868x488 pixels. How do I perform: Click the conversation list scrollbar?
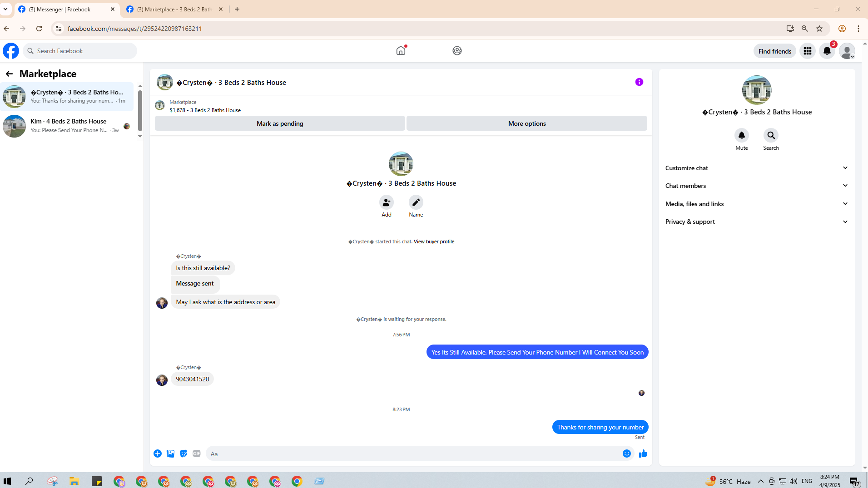pos(140,111)
